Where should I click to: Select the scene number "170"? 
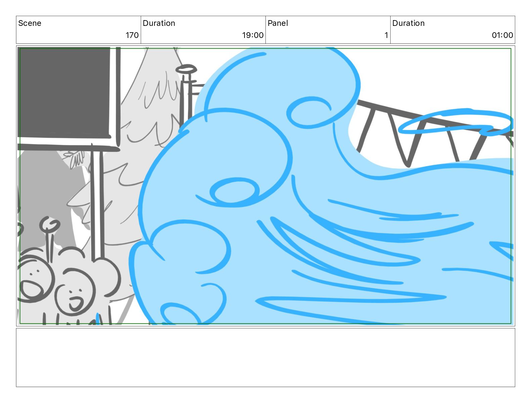(x=132, y=35)
